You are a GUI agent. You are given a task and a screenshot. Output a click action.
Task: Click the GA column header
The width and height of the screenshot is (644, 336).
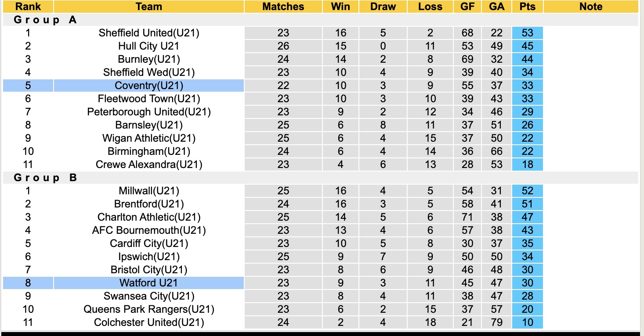[x=497, y=7]
